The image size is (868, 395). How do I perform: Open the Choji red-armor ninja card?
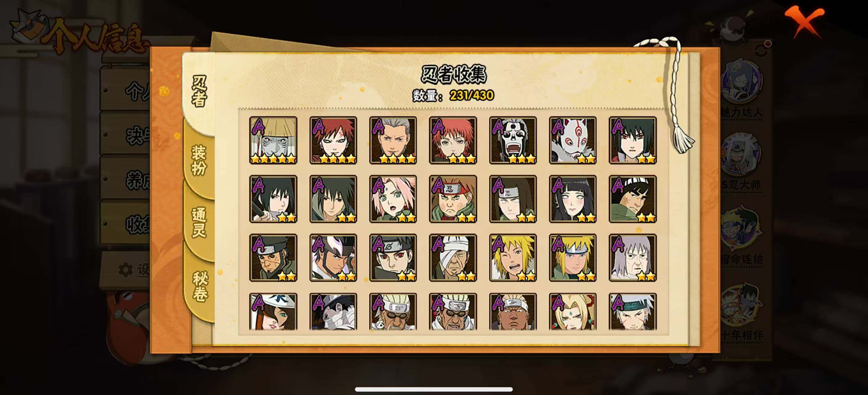coord(453,199)
